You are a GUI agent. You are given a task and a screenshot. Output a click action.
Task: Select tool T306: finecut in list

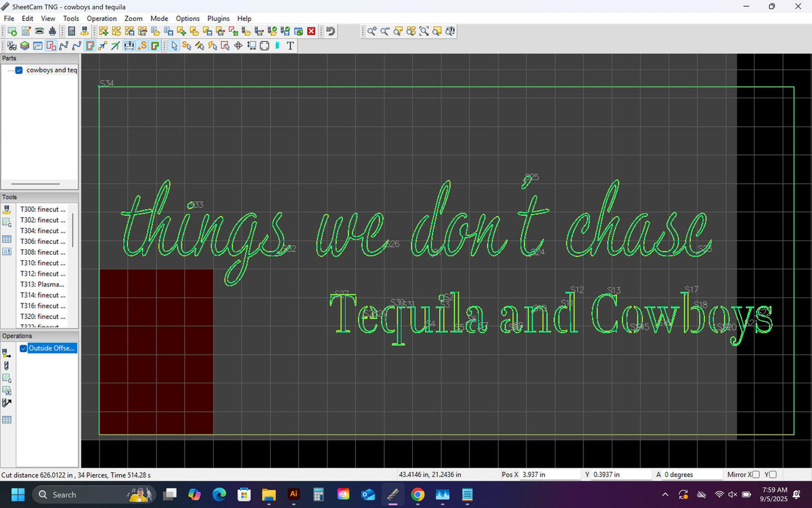[x=43, y=242]
